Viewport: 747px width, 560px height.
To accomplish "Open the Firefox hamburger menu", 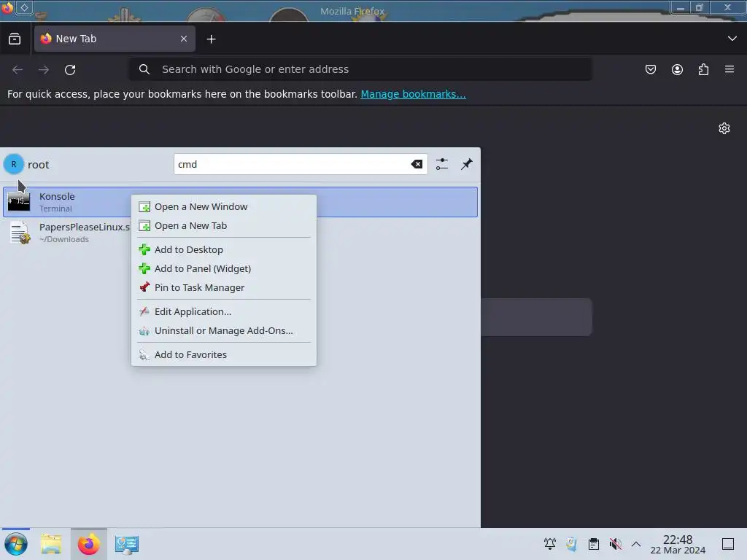I will click(x=729, y=69).
